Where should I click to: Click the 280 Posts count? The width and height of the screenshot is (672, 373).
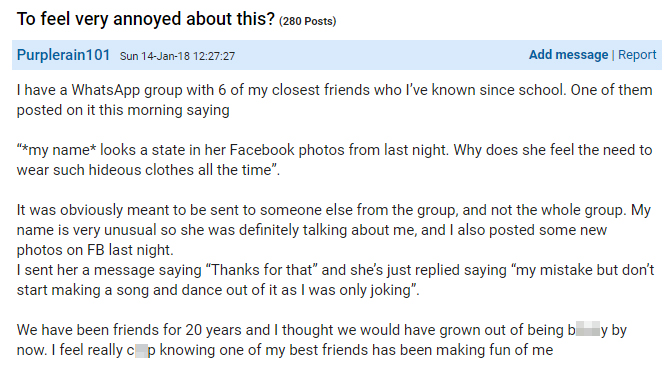[308, 21]
